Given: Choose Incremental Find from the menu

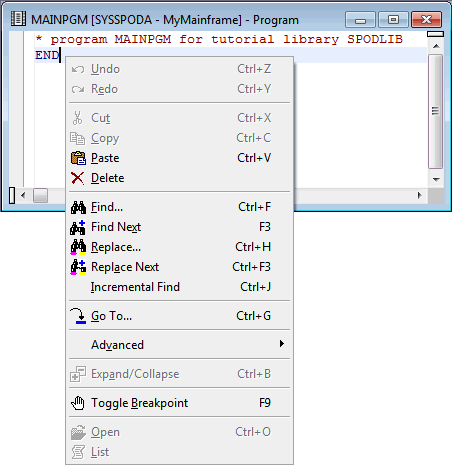Looking at the screenshot, I should [x=180, y=287].
